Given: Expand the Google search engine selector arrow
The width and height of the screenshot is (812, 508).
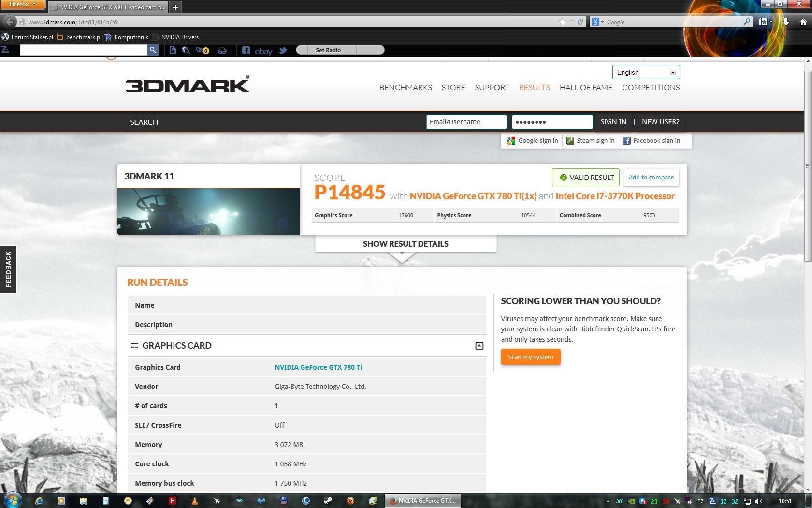Looking at the screenshot, I should point(603,22).
